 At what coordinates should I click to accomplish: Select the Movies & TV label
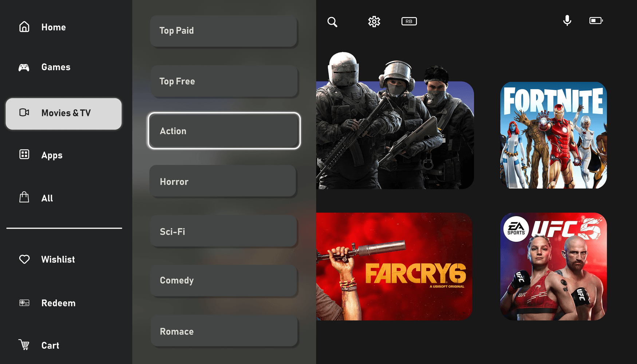point(66,113)
